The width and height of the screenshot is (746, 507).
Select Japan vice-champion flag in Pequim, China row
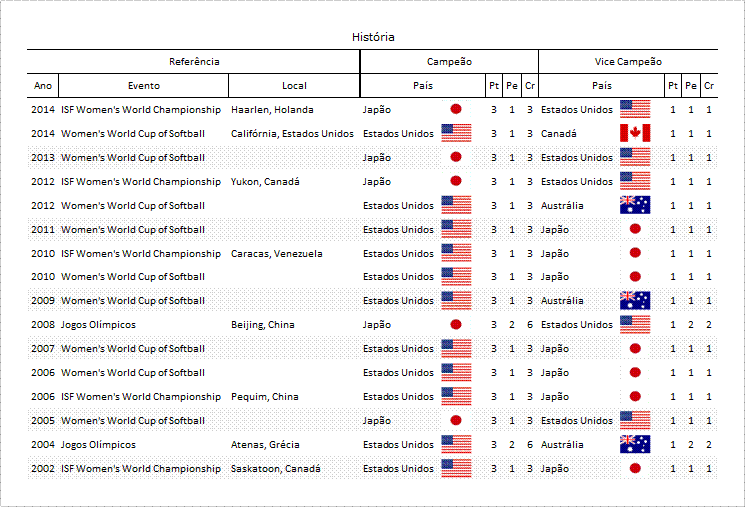click(x=635, y=397)
